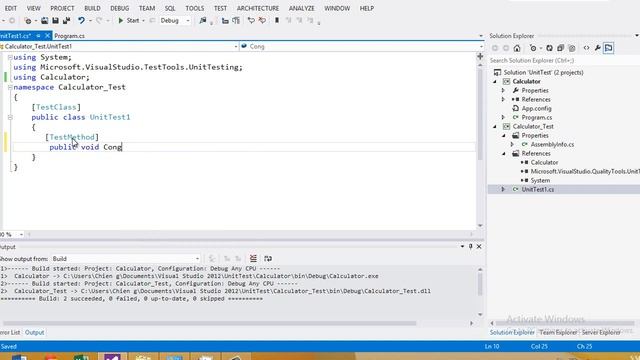640x360 pixels.
Task: Click Solution Explorer Home icon
Action: tap(517, 48)
